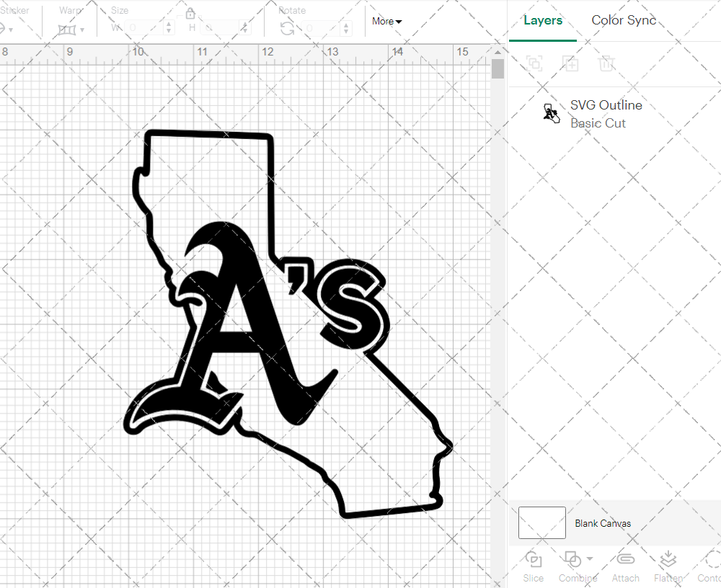Click the Rotate angle input field
Viewport: 721px width, 588px height.
pos(322,28)
